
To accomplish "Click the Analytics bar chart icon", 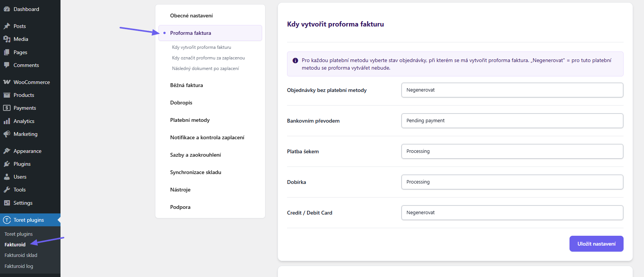I will coord(7,121).
